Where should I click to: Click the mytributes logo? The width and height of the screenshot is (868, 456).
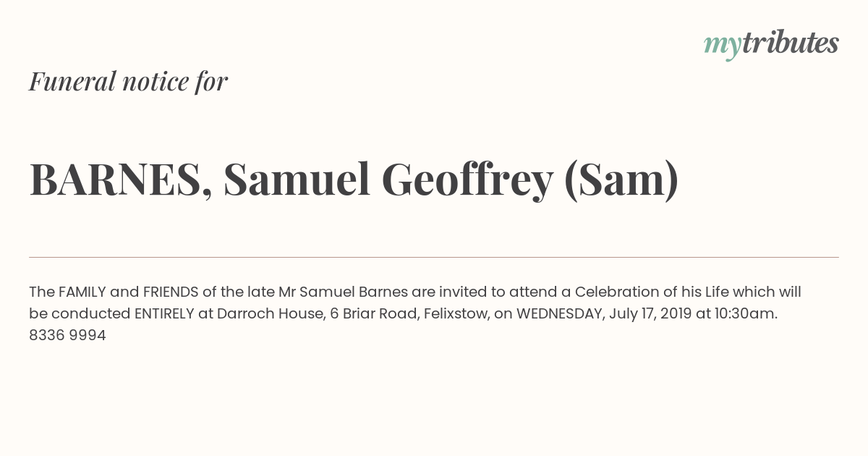pos(771,45)
